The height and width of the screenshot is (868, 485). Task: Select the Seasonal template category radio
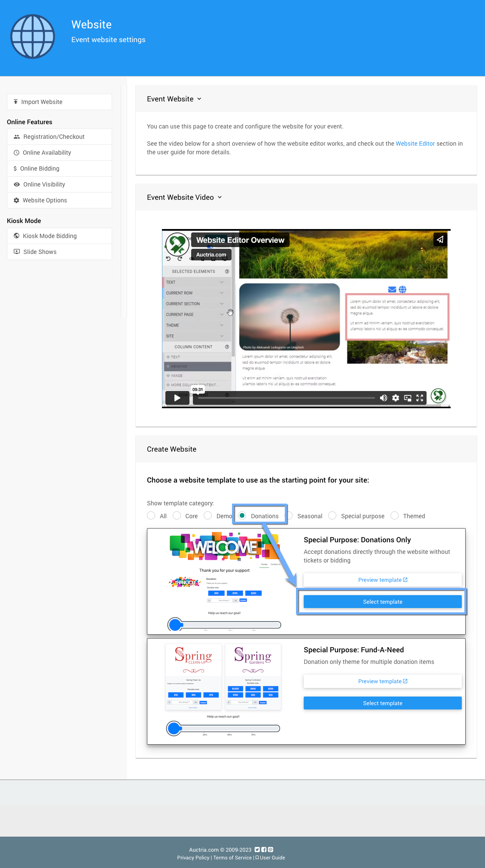pyautogui.click(x=290, y=516)
